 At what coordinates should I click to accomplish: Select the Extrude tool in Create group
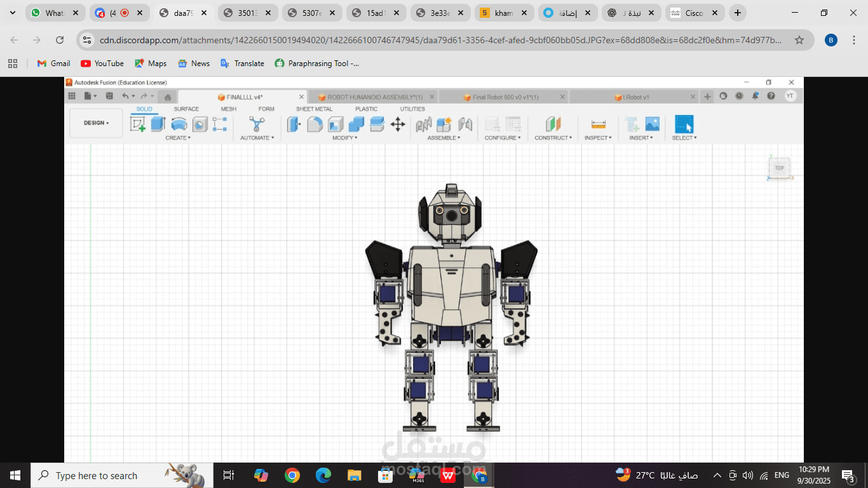(158, 124)
